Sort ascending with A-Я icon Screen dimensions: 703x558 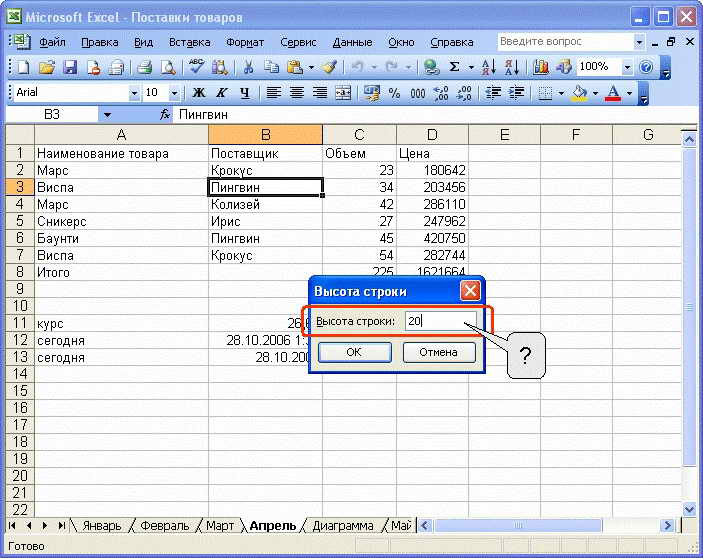click(488, 67)
